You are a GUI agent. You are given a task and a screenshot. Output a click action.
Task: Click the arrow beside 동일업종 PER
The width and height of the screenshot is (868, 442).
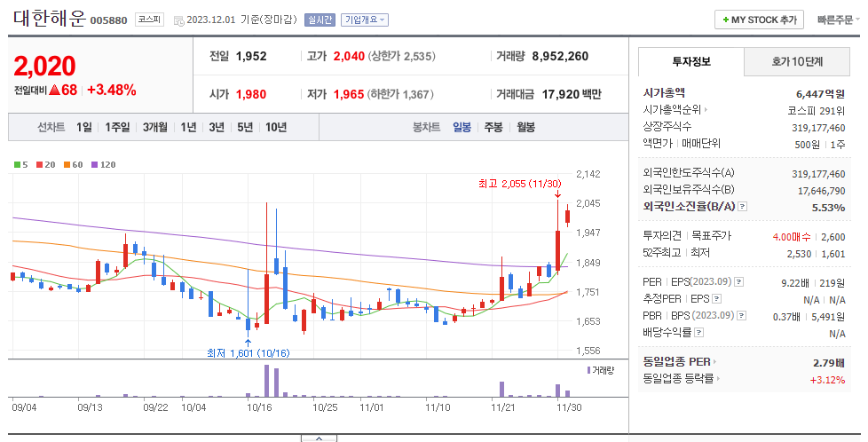coord(714,362)
